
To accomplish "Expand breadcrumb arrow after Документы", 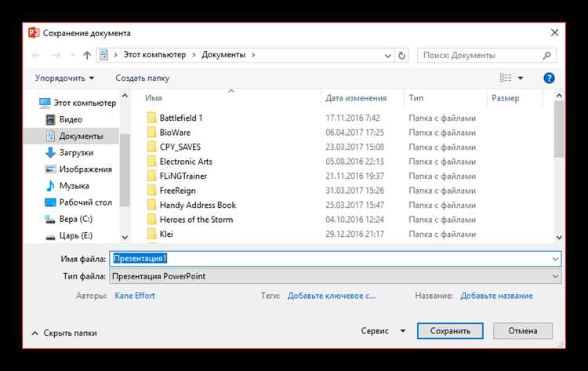I will coord(253,55).
